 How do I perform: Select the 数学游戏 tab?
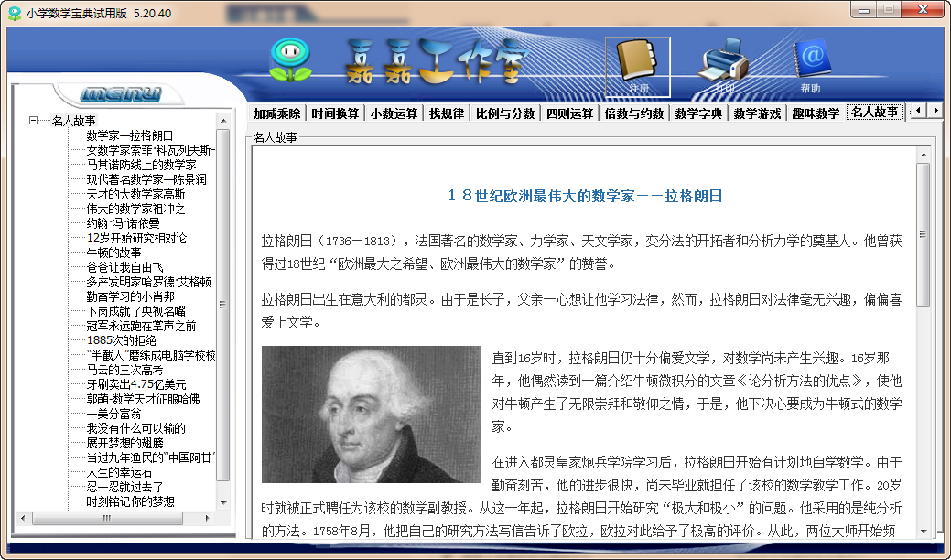(757, 113)
